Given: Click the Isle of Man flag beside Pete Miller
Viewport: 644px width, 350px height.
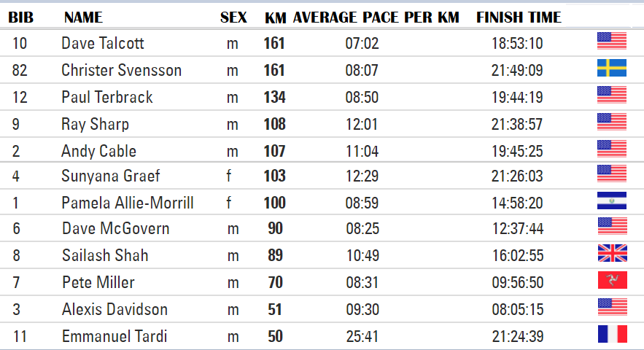Looking at the screenshot, I should point(613,280).
